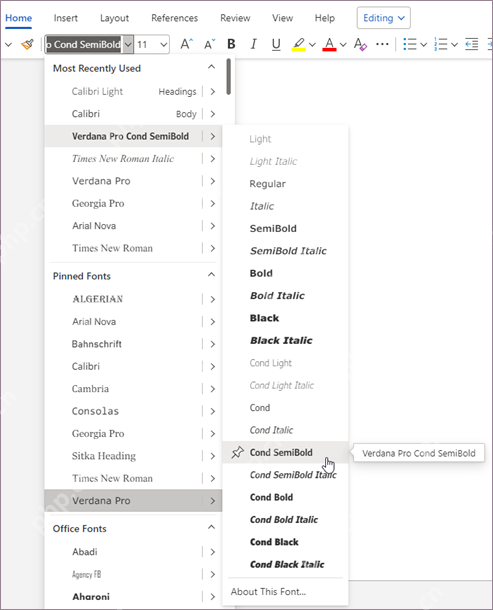This screenshot has height=610, width=493.
Task: Open the View tab
Action: (282, 18)
